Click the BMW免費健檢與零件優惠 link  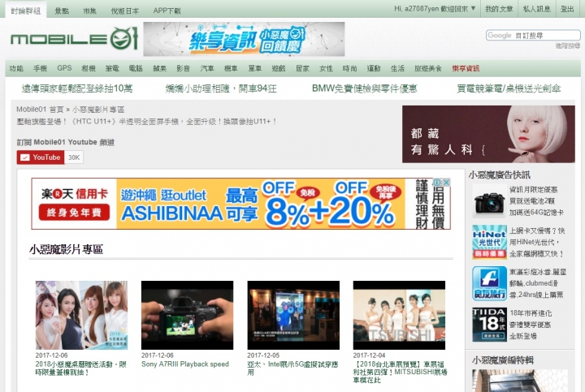point(365,88)
